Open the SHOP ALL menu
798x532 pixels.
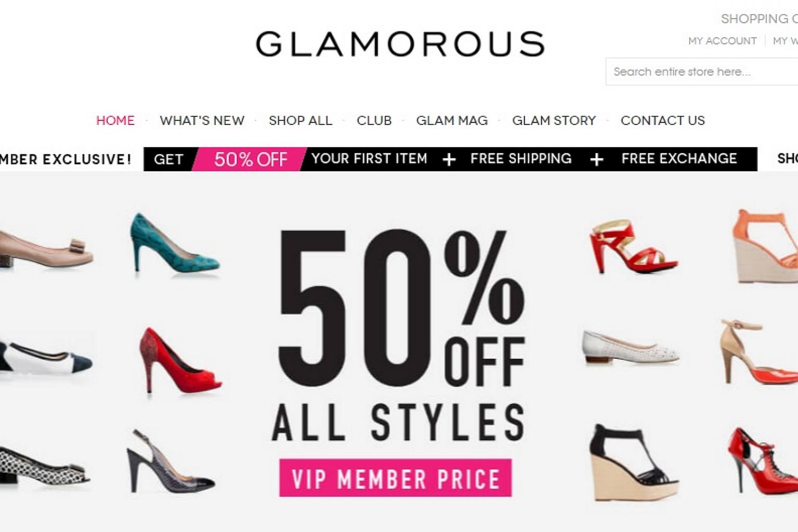click(x=300, y=121)
